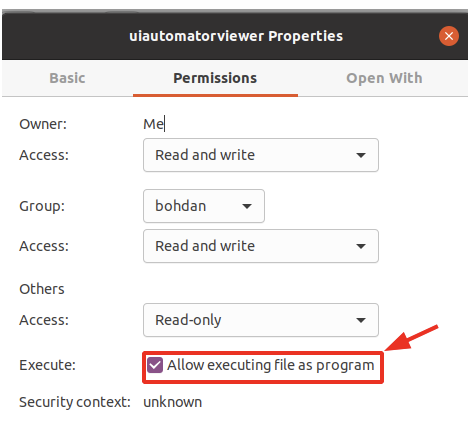Expand the group's Read and write access dropdown
472x432 pixels.
pos(261,246)
